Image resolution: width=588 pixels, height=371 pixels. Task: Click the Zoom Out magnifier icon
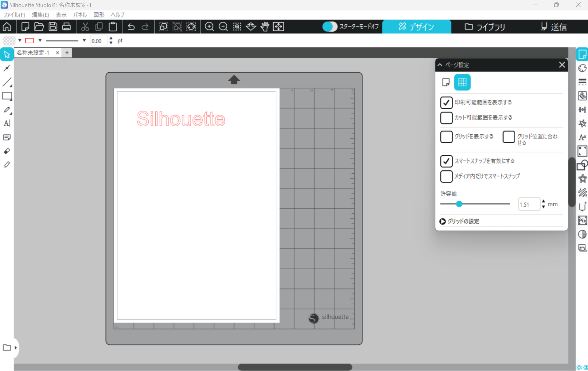point(223,27)
